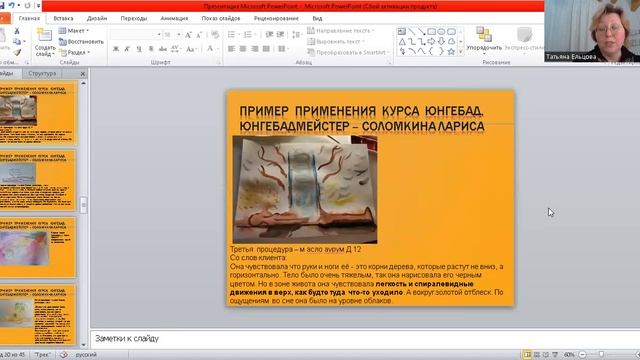
Task: Align text right
Action: pyautogui.click(x=255, y=49)
